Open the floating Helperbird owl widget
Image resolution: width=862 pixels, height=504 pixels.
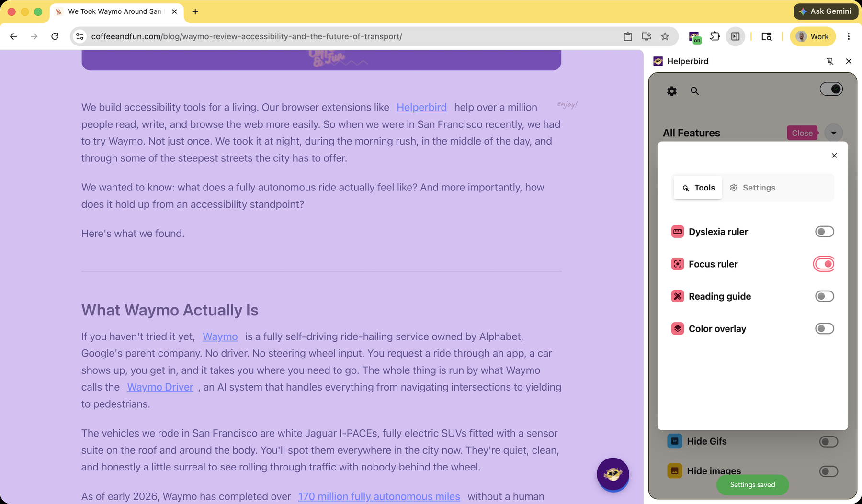[613, 474]
